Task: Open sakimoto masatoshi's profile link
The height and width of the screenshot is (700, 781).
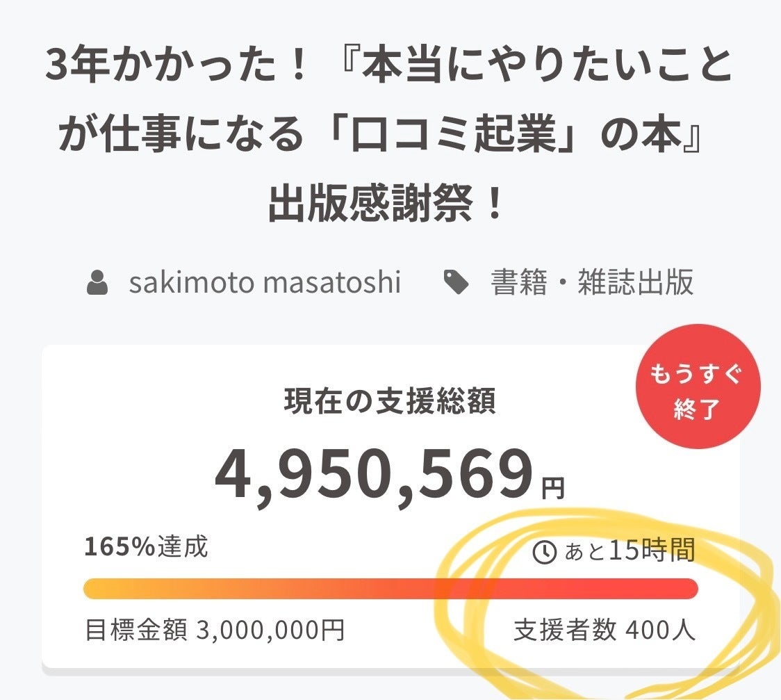Action: (265, 283)
